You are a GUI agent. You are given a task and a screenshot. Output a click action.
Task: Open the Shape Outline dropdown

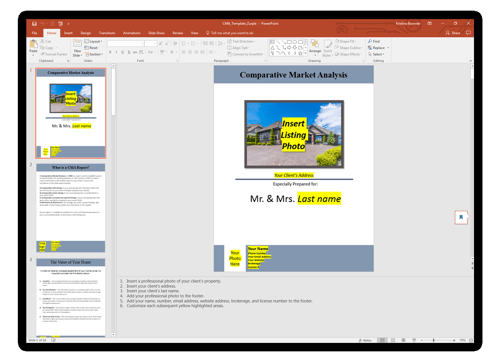pos(349,48)
